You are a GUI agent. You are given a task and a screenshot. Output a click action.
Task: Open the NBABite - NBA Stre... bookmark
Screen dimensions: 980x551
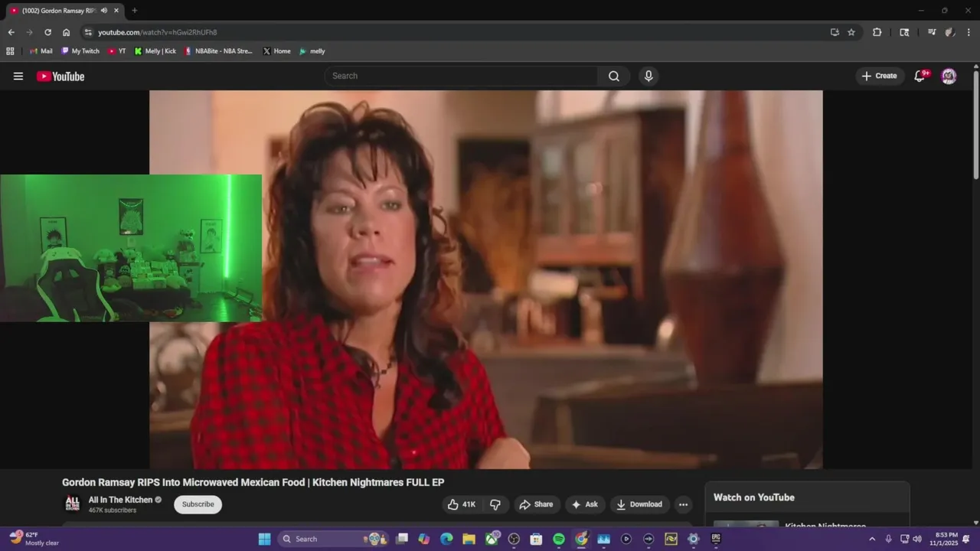[x=218, y=51]
